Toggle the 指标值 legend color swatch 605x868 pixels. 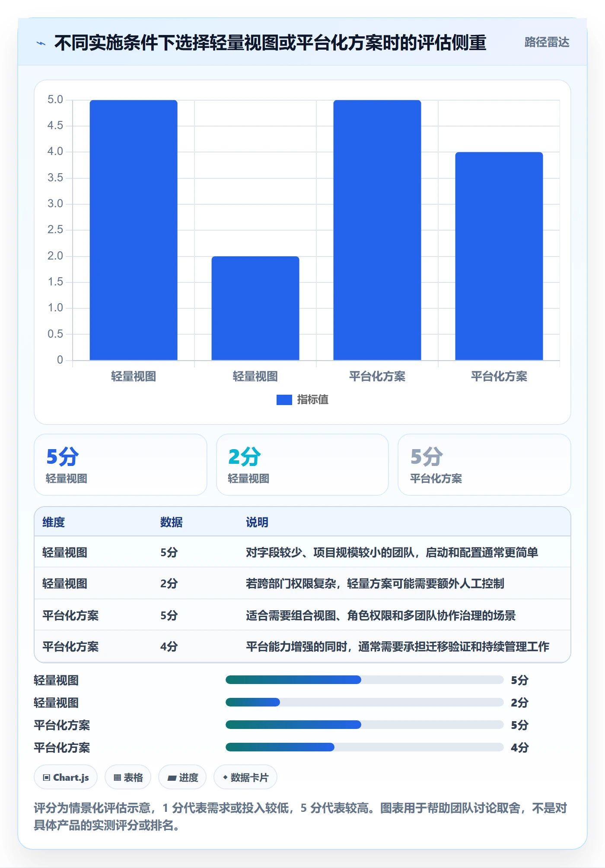(284, 400)
